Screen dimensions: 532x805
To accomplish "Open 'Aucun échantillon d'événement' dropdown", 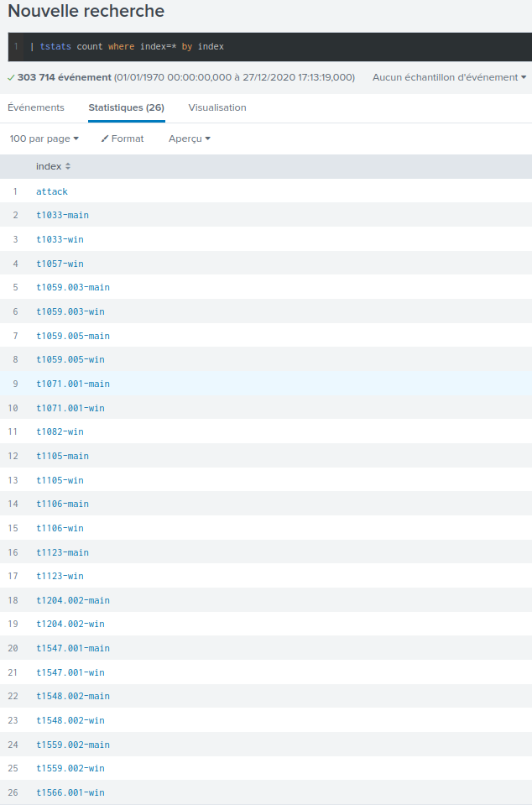I will pyautogui.click(x=449, y=77).
